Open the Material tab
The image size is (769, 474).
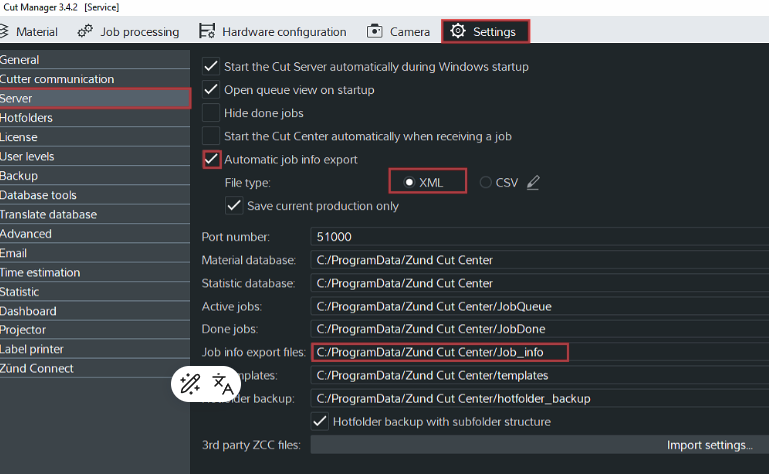click(29, 31)
